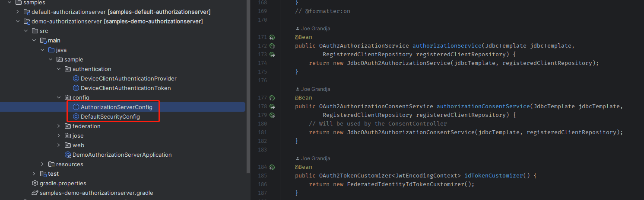Open DeviceClientAuthenticationProvider in the tree

coord(128,78)
